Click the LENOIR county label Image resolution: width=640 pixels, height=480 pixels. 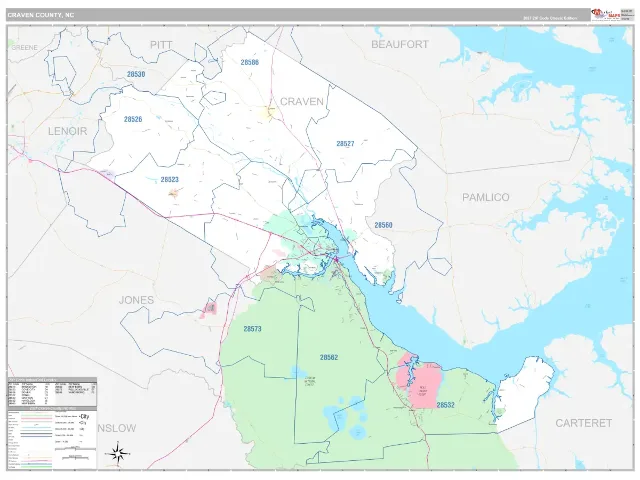[68, 131]
